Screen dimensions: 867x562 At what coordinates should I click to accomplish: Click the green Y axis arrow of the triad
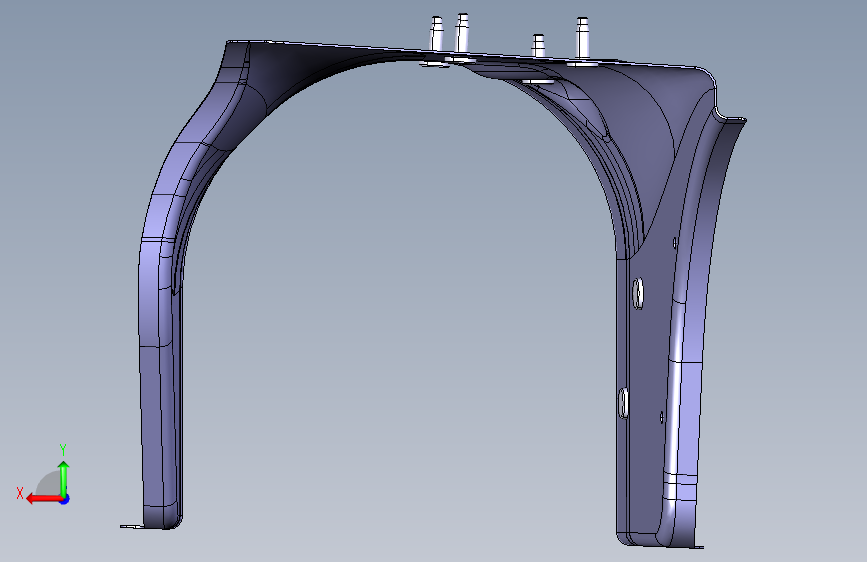pyautogui.click(x=64, y=478)
